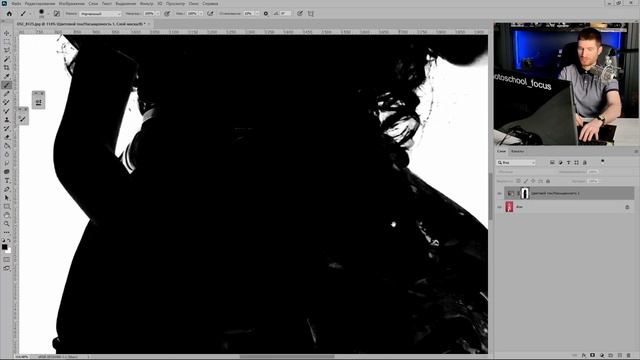Open the opacity slider dropdown arrow

pos(158,13)
